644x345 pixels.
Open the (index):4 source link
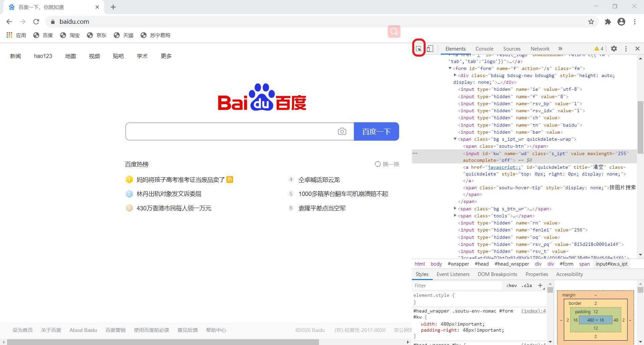[x=533, y=311]
